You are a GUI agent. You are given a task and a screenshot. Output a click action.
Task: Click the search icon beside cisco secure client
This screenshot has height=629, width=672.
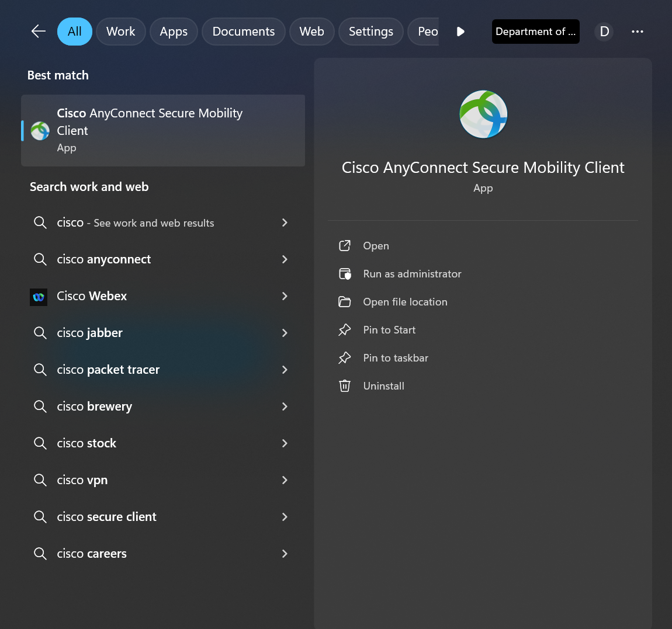(40, 517)
